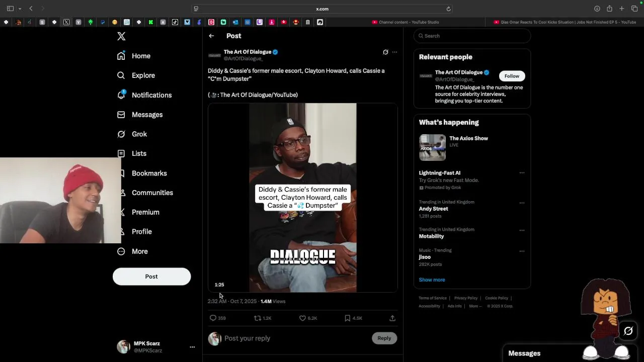Click the pinned PayPal tab icon
Image resolution: width=644 pixels, height=362 pixels.
103,22
